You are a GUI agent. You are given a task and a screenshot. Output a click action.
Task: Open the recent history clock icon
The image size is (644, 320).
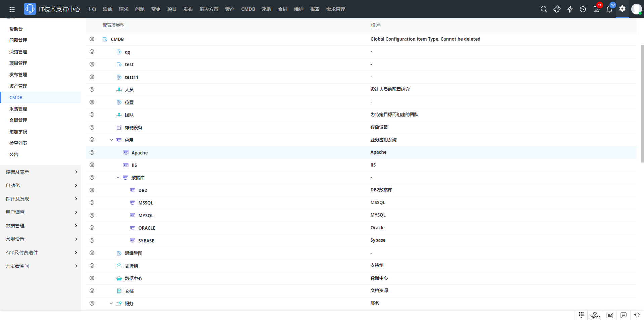[583, 9]
